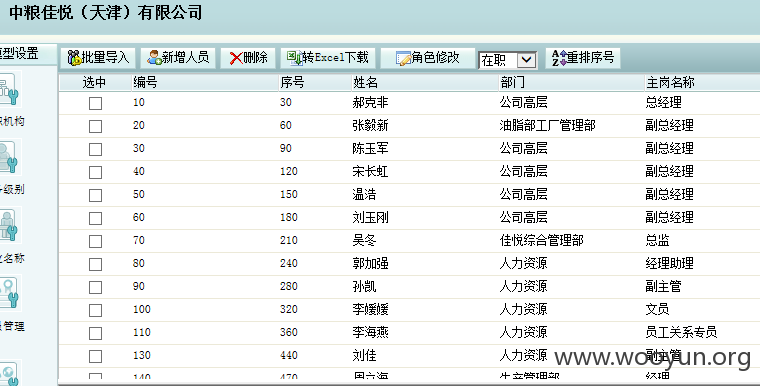The image size is (760, 386).
Task: Open the position name sidebar icon above 名称
Action: tap(9, 225)
